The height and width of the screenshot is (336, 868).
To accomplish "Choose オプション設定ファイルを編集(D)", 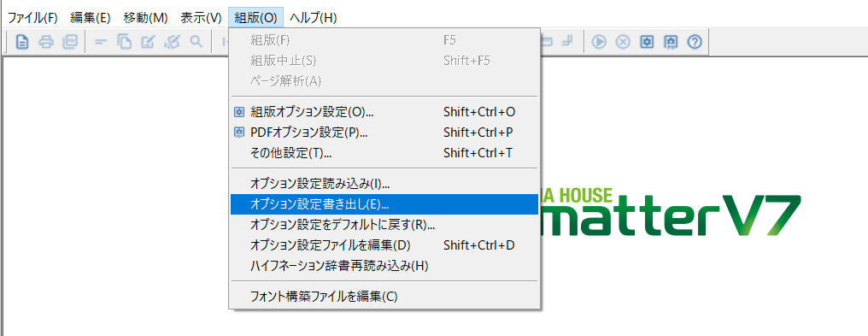I will [x=384, y=245].
